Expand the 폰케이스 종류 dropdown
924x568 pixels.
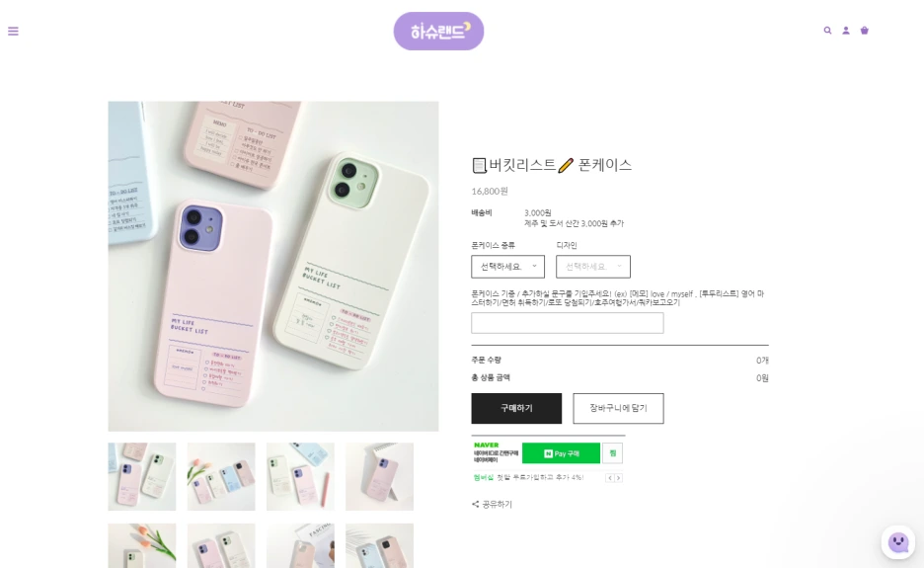pyautogui.click(x=507, y=267)
